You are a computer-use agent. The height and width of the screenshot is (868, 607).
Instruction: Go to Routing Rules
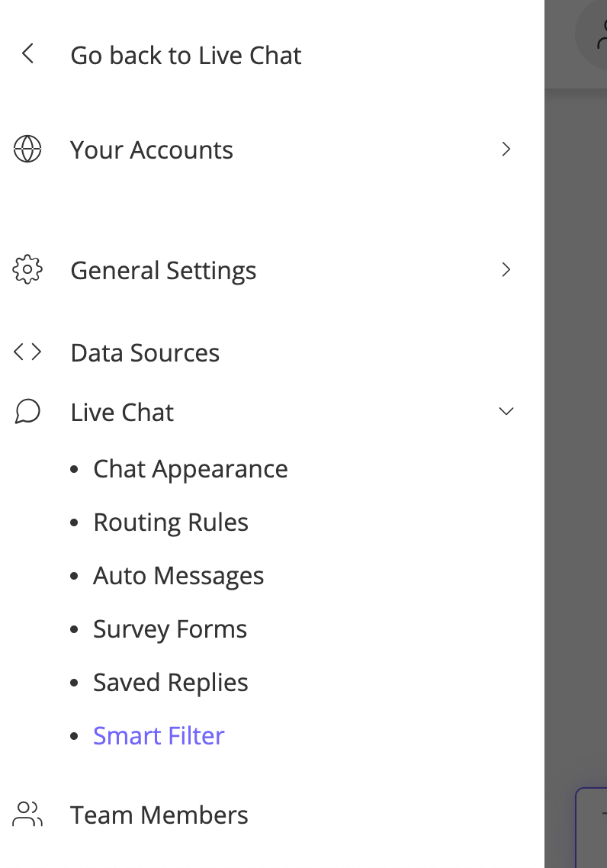point(171,522)
